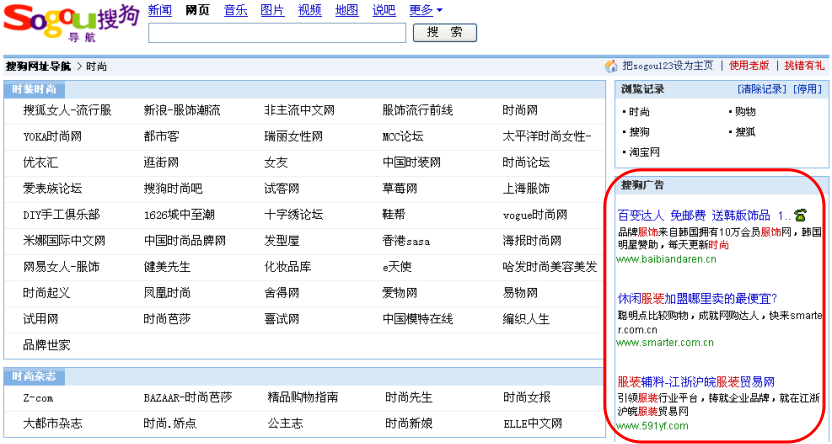This screenshot has height=444, width=832.
Task: Open the 搜狐女人-流行服 site link
Action: coord(67,110)
